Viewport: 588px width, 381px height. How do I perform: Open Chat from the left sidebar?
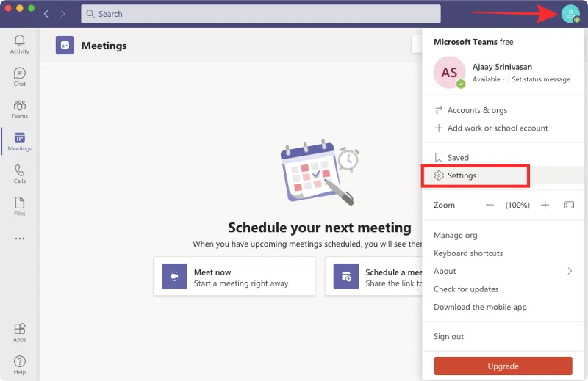(x=20, y=76)
